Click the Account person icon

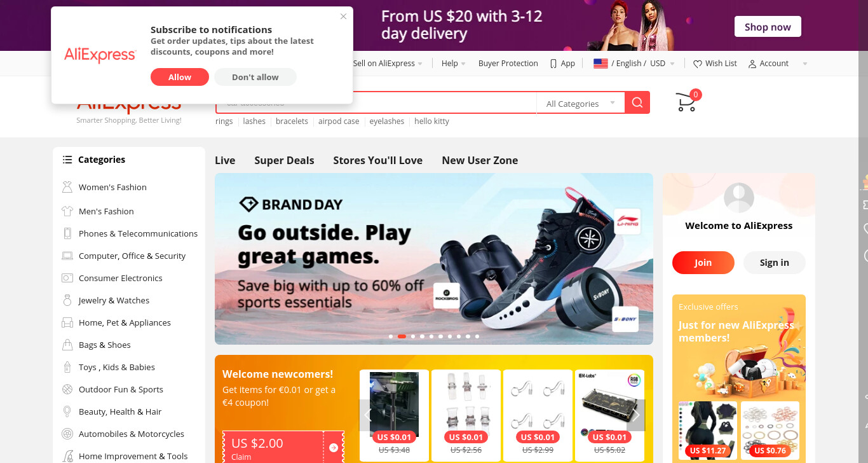(752, 64)
